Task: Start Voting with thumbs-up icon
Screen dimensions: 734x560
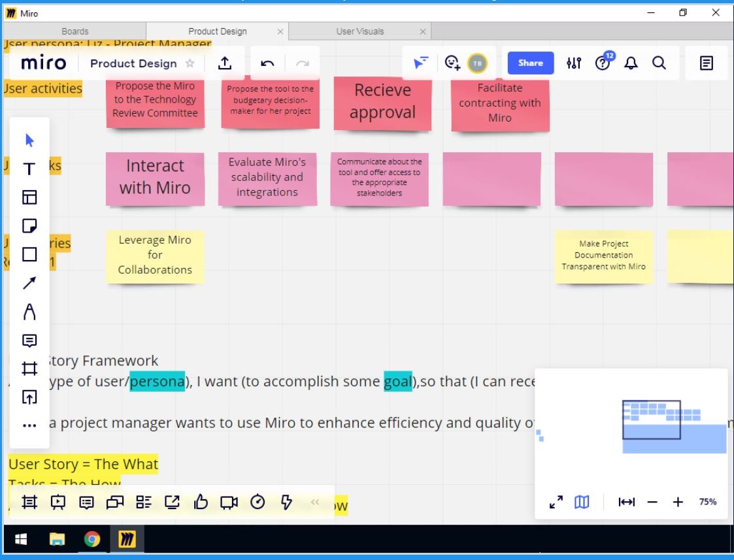Action: [x=201, y=502]
